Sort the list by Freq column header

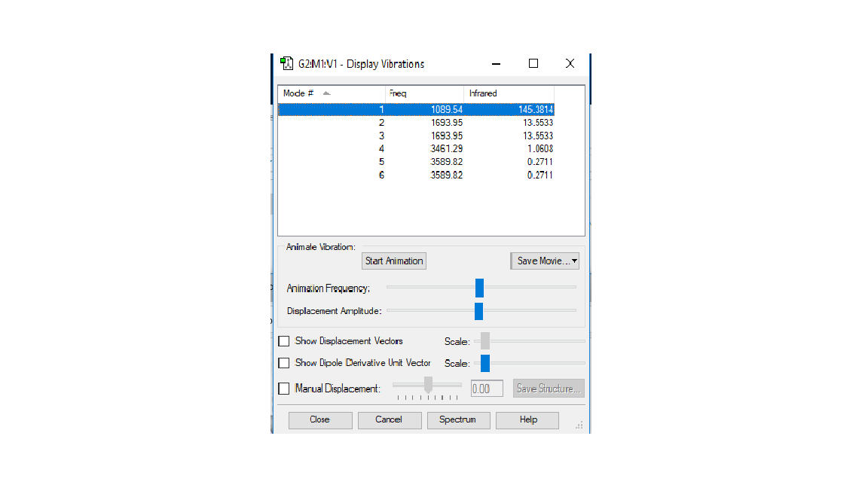[424, 93]
